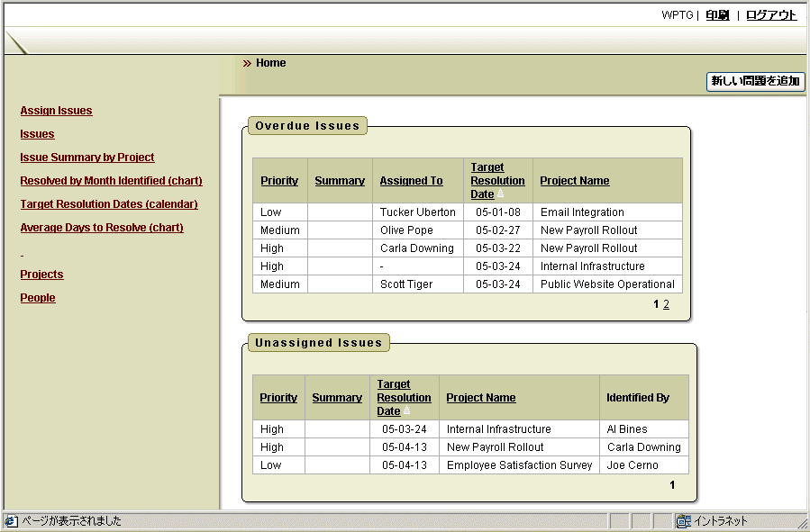
Task: Click the Home breadcrumb
Action: tap(270, 63)
